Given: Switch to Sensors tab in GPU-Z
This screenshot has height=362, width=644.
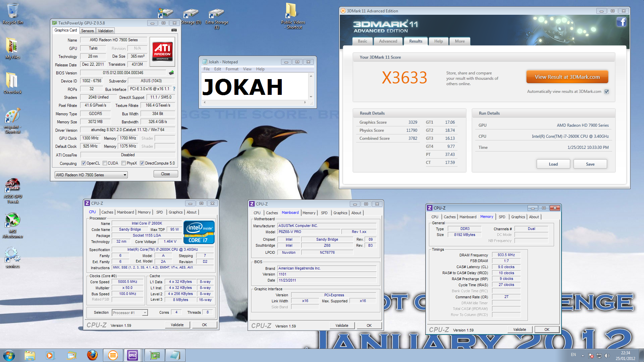Looking at the screenshot, I should 87,31.
